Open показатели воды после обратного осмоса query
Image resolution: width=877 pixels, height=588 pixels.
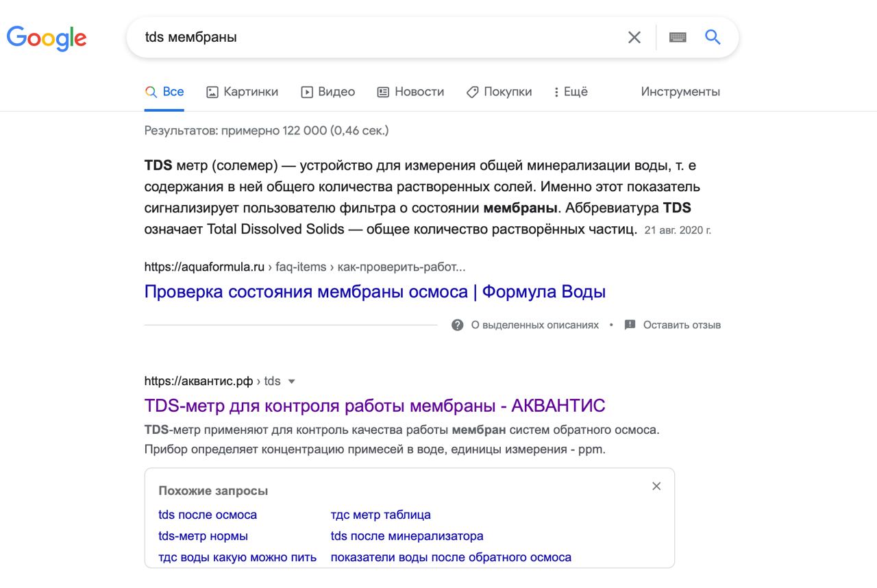[x=451, y=557]
